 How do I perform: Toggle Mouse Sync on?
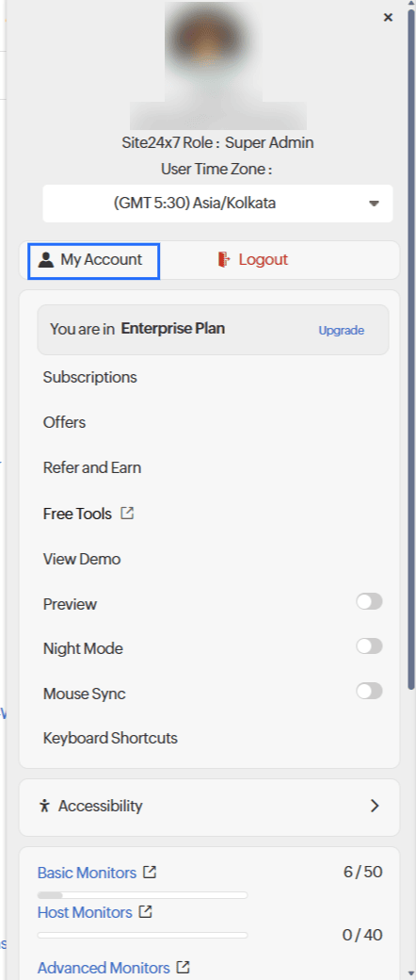click(x=369, y=692)
